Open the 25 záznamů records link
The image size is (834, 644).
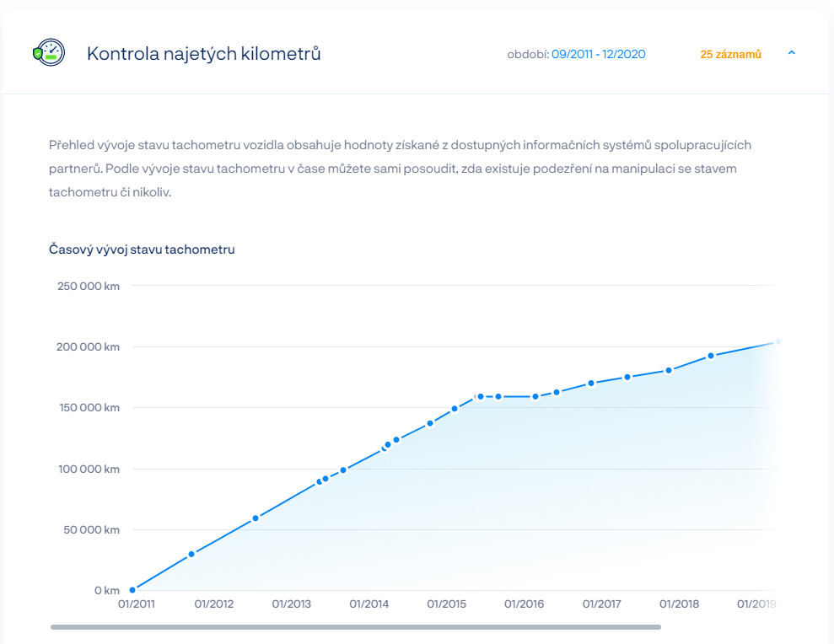click(730, 54)
